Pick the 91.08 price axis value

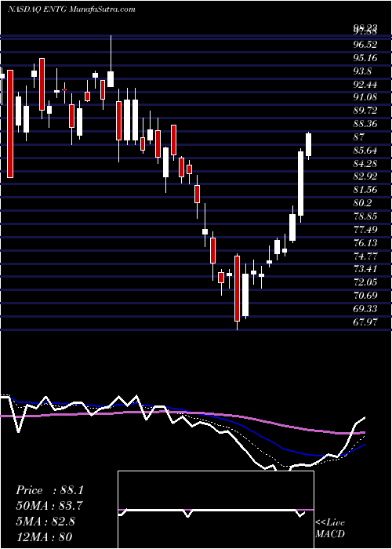tap(365, 97)
